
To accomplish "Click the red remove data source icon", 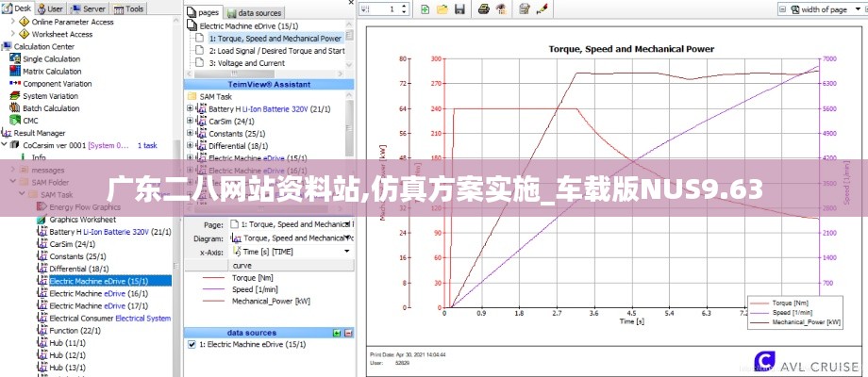I will pos(348,333).
